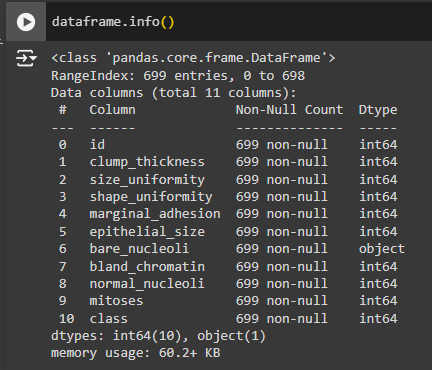Click the memory usage 60.2+ KB line
The image size is (432, 370).
click(x=136, y=353)
